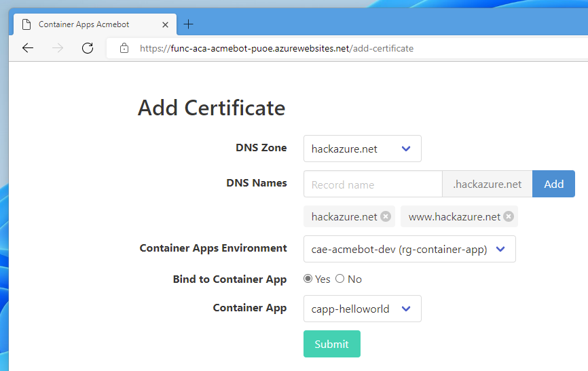Viewport: 588px width, 371px height.
Task: Click the DNS Zone label
Action: point(261,148)
